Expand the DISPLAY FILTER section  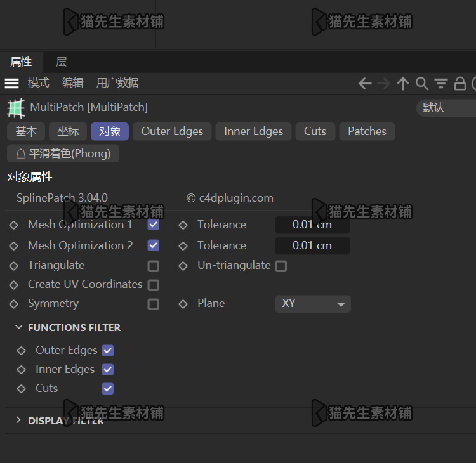coord(18,420)
